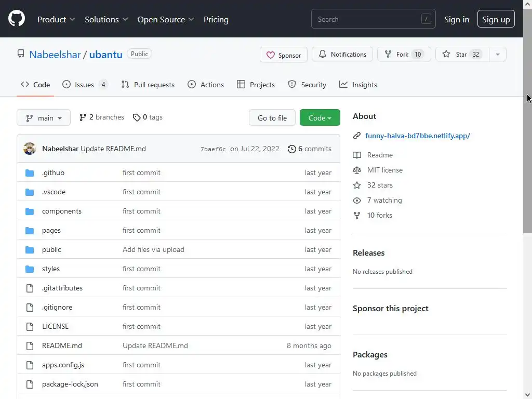
Task: Click the folder icon for components
Action: 30,211
